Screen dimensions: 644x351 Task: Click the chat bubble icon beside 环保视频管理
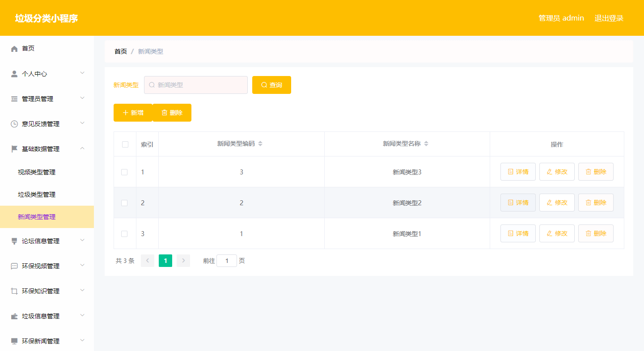14,265
